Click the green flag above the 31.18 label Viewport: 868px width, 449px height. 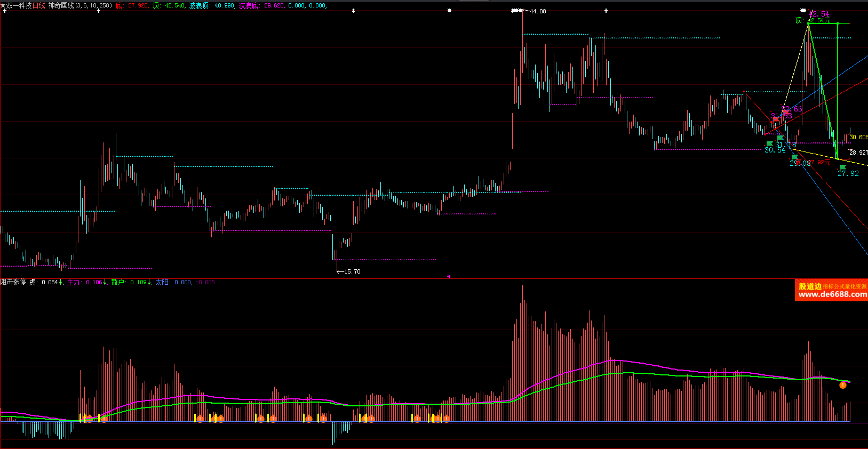click(x=781, y=138)
